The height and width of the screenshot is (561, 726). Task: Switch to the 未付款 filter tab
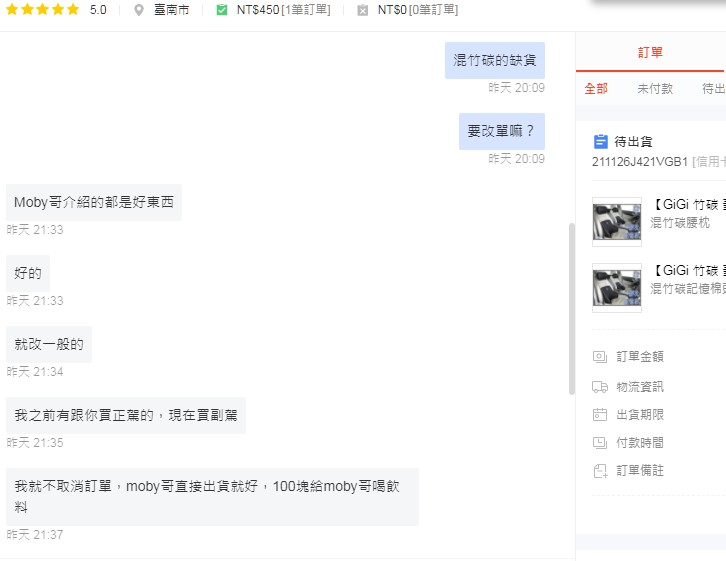[x=655, y=88]
